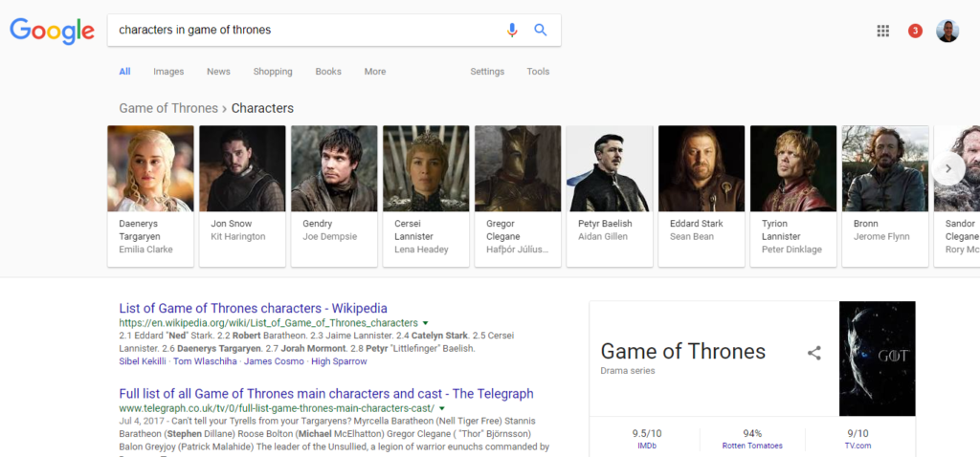Open the Sibel Kekilli sitelink
980x457 pixels.
(143, 361)
